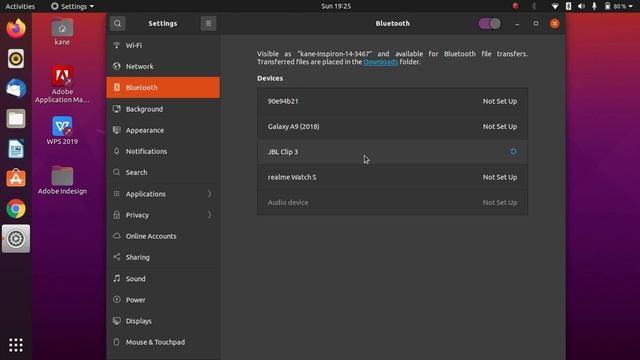640x360 pixels.
Task: Click the volume icon in top bar
Action: [581, 6]
